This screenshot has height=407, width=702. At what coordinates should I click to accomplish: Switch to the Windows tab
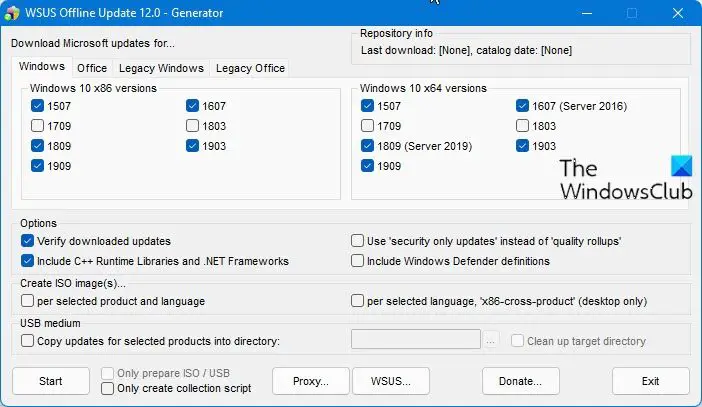[42, 66]
